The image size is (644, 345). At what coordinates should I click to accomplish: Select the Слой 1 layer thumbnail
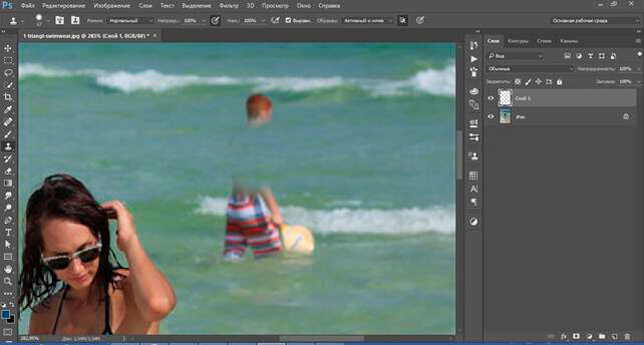point(505,98)
